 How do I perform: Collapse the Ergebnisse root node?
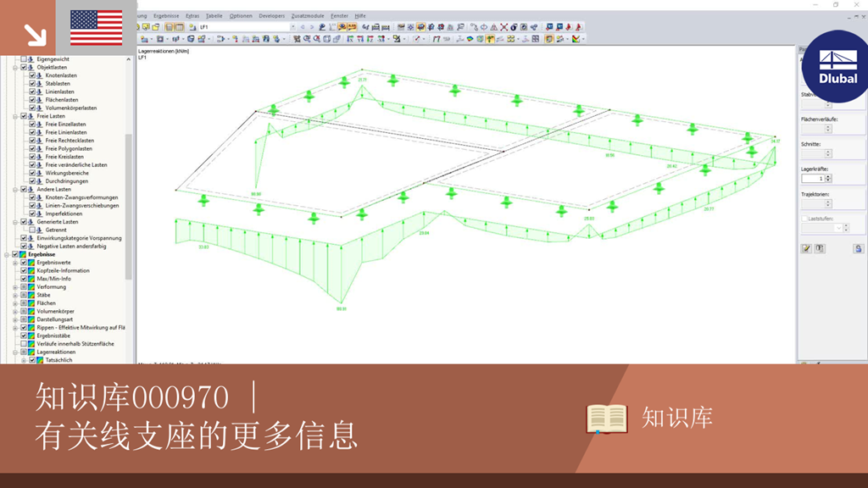(x=7, y=254)
